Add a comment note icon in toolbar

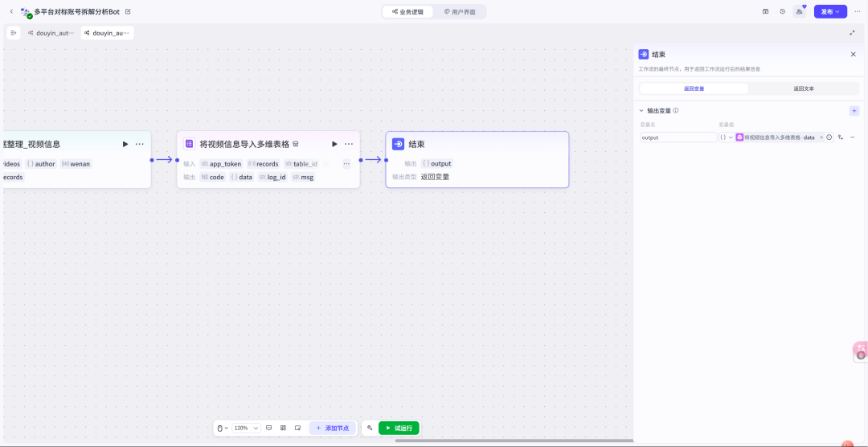[269, 429]
